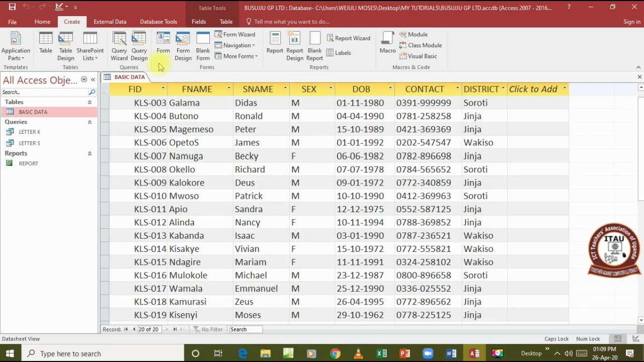Open Form Design in the Forms group

[x=183, y=46]
